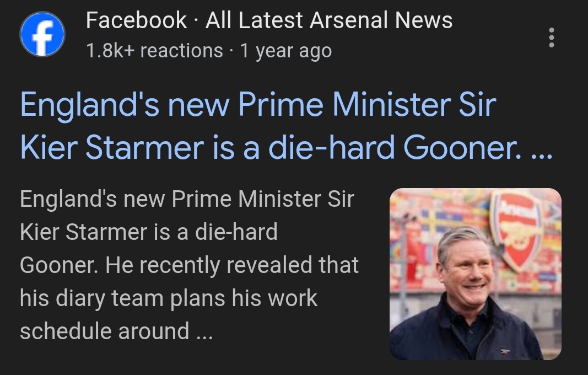Click snippet line "his diary team plans his work"
Screen dimensions: 588x375
pyautogui.click(x=169, y=298)
